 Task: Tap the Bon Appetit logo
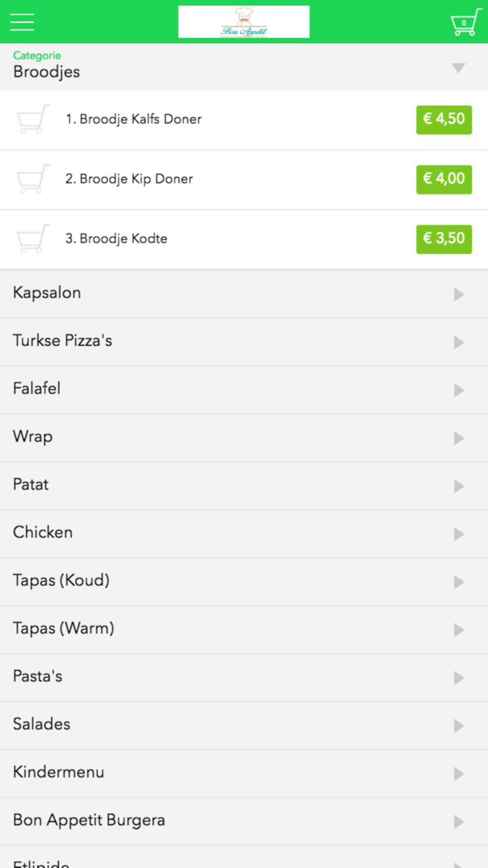coord(243,22)
